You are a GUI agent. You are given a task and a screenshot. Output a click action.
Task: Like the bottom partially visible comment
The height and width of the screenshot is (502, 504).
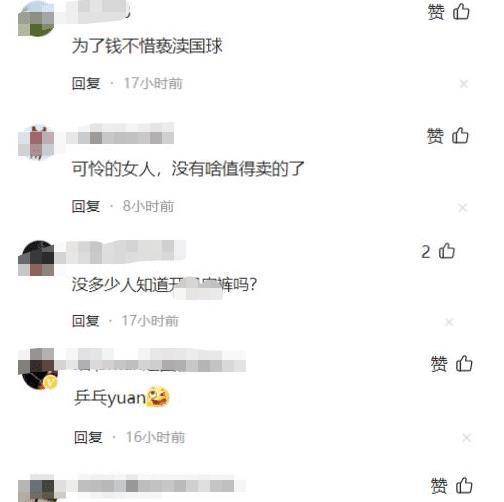coord(464,485)
